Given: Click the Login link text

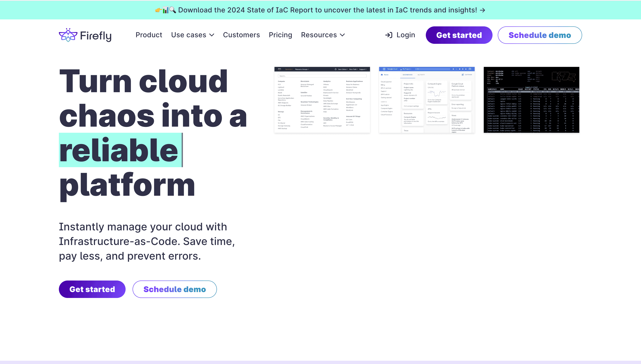Looking at the screenshot, I should point(406,35).
